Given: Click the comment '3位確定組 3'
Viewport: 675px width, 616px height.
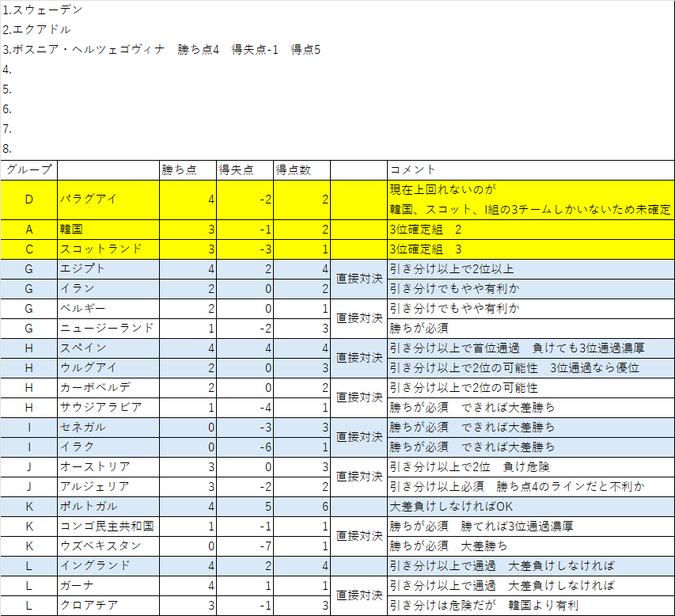Looking at the screenshot, I should click(x=530, y=249).
